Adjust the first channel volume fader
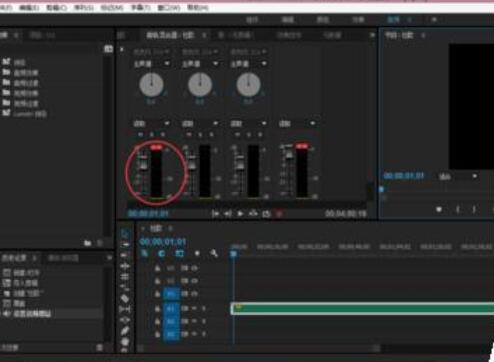The height and width of the screenshot is (362, 494). [144, 166]
